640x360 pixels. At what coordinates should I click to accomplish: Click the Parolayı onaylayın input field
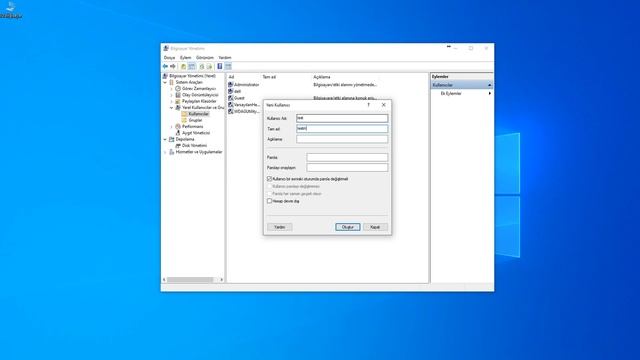pyautogui.click(x=347, y=167)
